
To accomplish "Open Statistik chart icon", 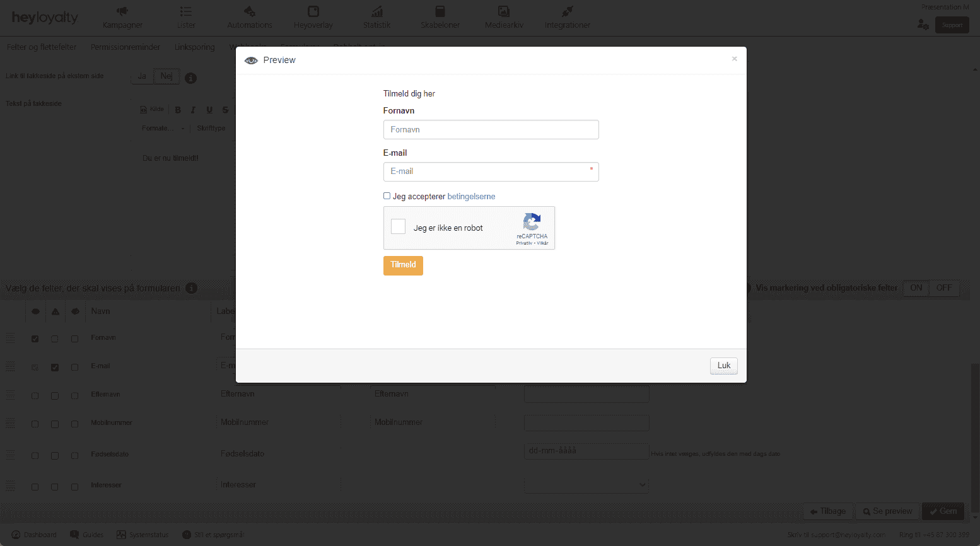I will [x=376, y=11].
